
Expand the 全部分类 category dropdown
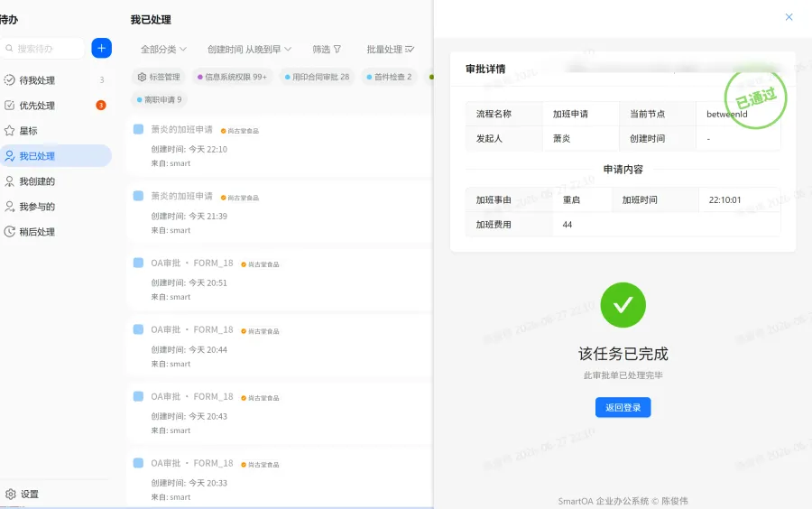pyautogui.click(x=163, y=50)
